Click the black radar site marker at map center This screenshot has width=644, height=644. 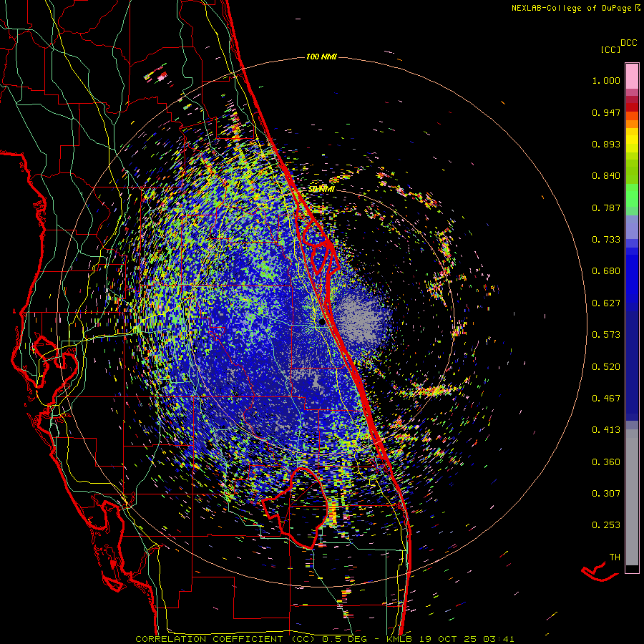click(321, 323)
